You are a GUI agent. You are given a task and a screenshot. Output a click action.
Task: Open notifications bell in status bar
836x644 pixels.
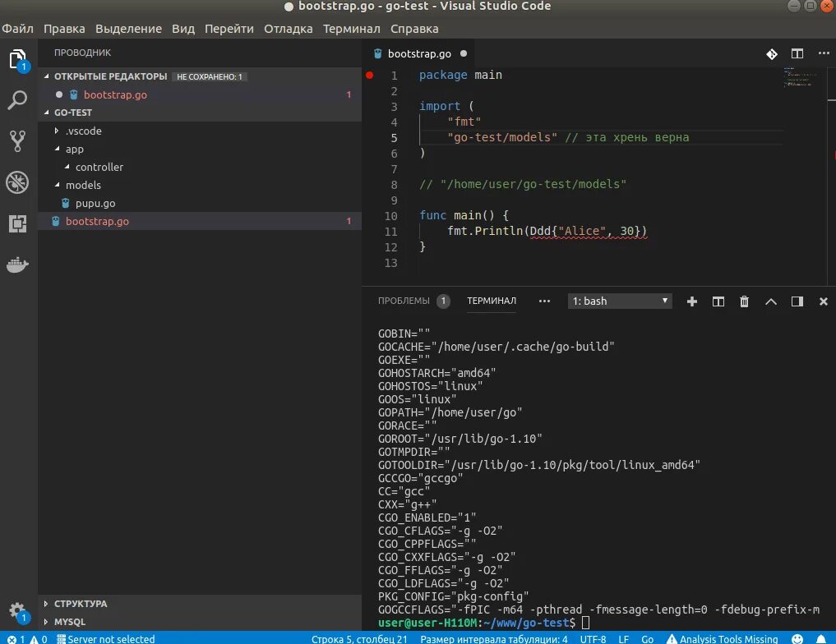821,639
